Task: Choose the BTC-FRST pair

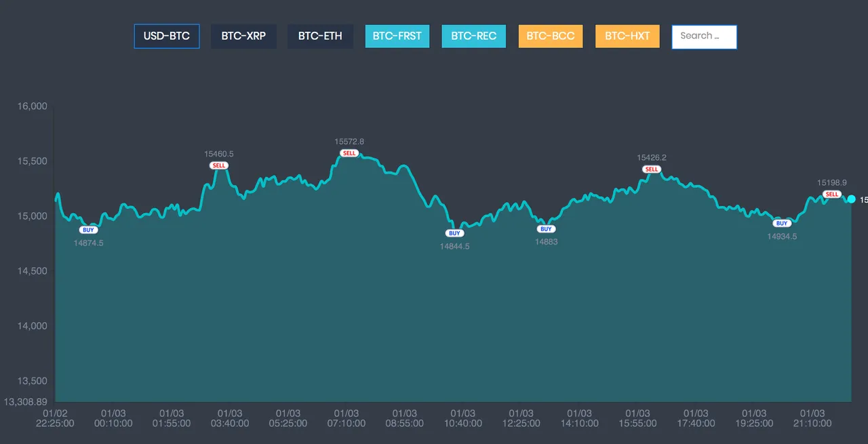Action: point(397,37)
